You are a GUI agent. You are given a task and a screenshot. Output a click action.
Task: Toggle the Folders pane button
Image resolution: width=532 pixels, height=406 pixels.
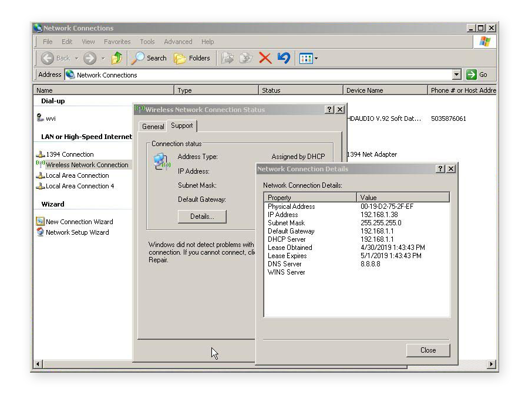tap(192, 58)
